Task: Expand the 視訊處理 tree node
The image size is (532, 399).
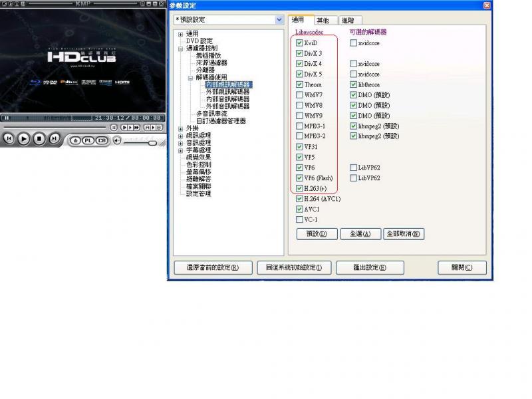Action: pos(180,136)
